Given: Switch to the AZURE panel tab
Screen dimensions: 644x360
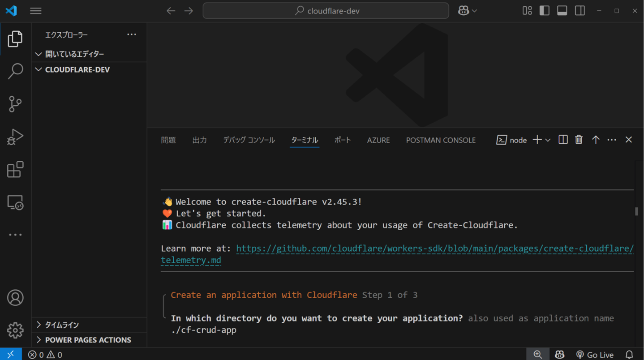Looking at the screenshot, I should (x=378, y=140).
